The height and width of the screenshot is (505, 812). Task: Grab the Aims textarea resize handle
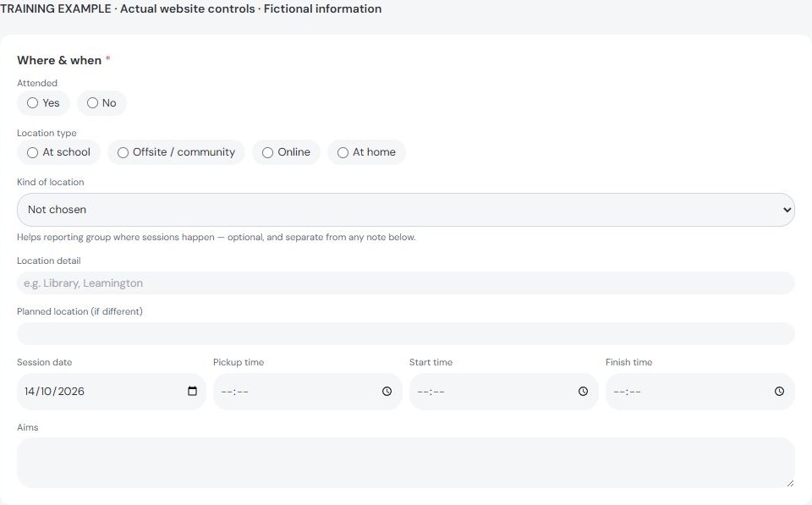(x=790, y=483)
